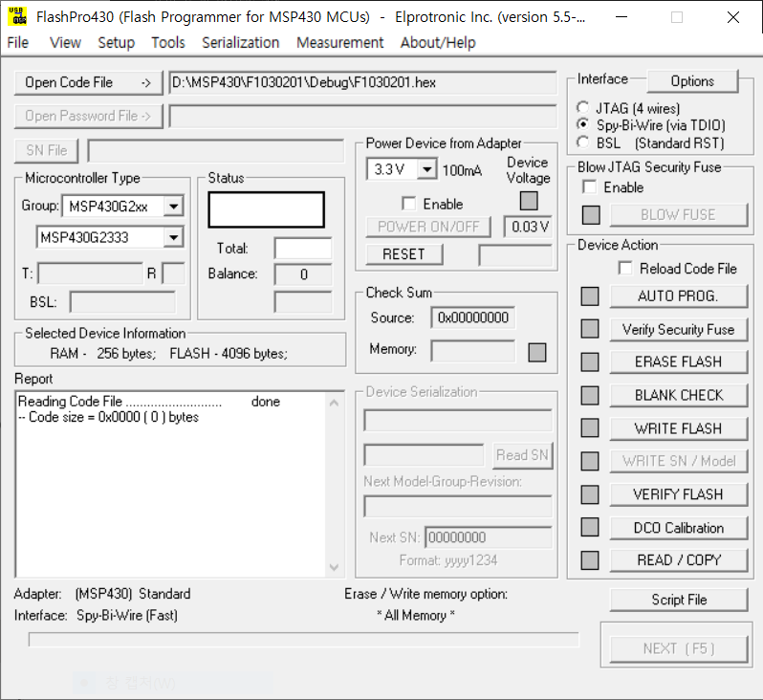Click the 0.03 V voltage reading field
This screenshot has width=763, height=700.
point(528,227)
